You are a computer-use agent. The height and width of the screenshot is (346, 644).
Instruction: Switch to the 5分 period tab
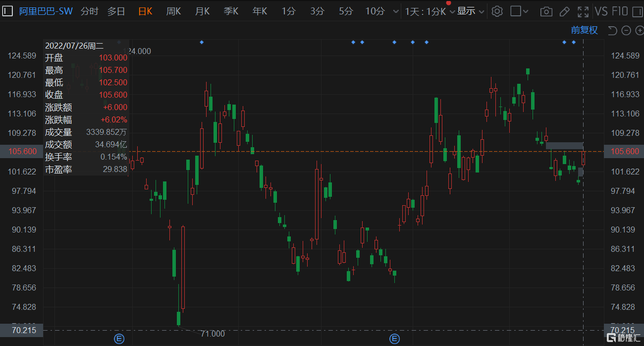pos(346,11)
